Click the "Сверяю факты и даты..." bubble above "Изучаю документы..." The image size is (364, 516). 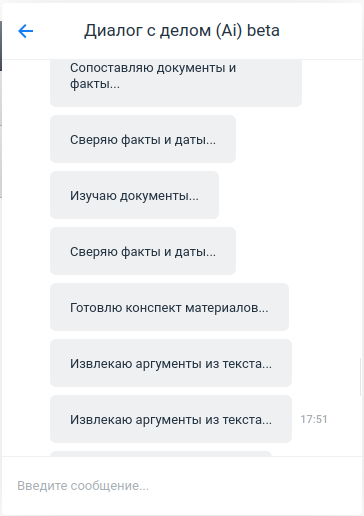click(143, 139)
